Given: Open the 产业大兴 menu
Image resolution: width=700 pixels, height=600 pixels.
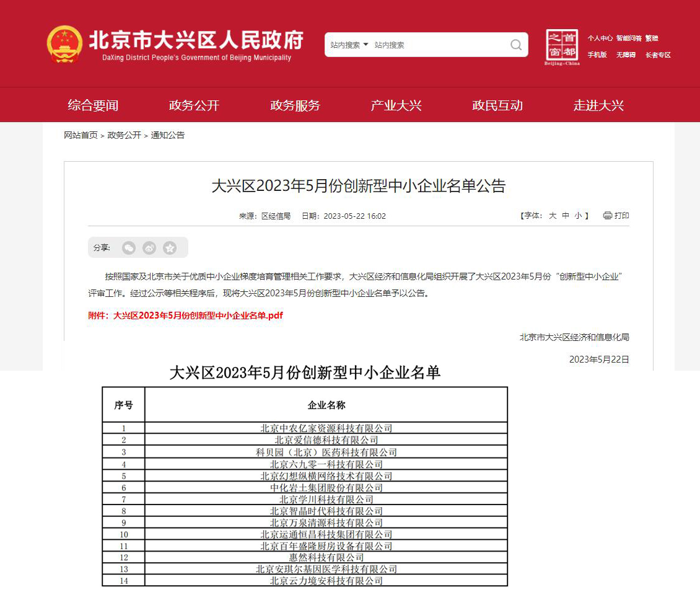Looking at the screenshot, I should [x=396, y=105].
